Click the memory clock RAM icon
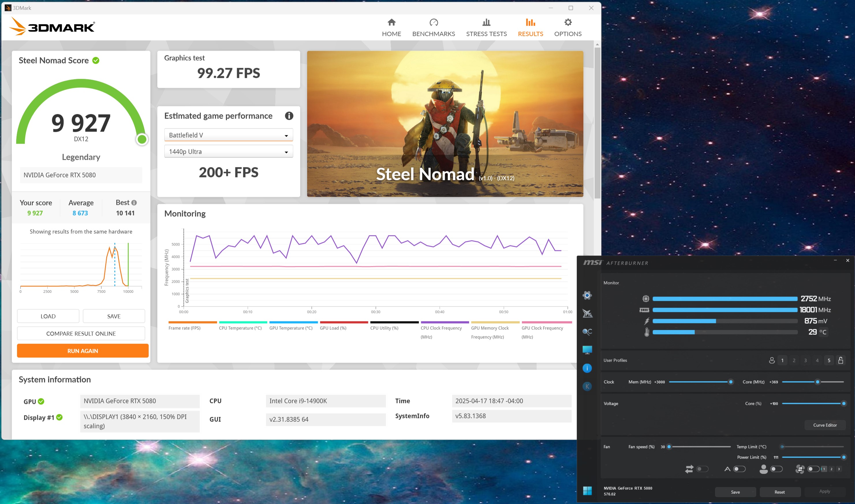 point(644,310)
